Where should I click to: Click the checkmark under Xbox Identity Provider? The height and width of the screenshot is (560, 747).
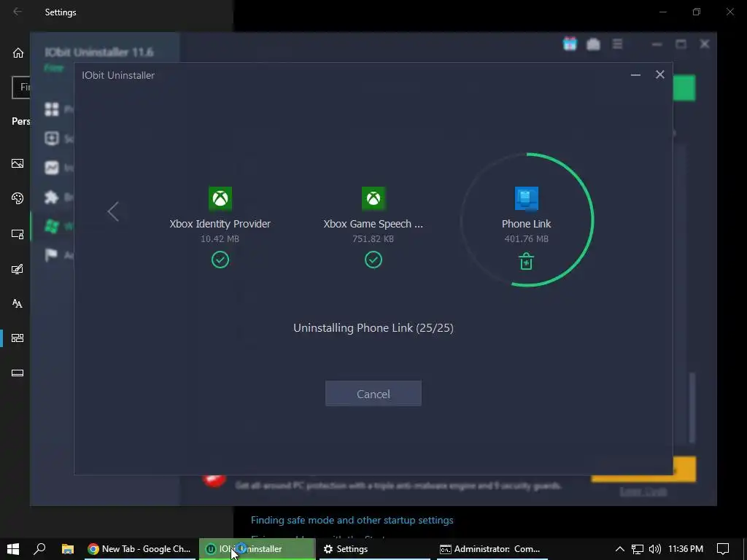220,260
